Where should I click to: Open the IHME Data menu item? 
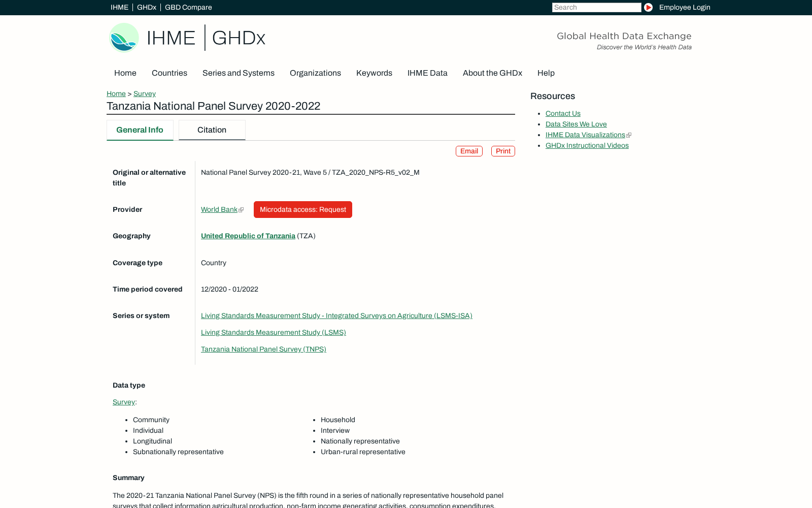coord(427,73)
